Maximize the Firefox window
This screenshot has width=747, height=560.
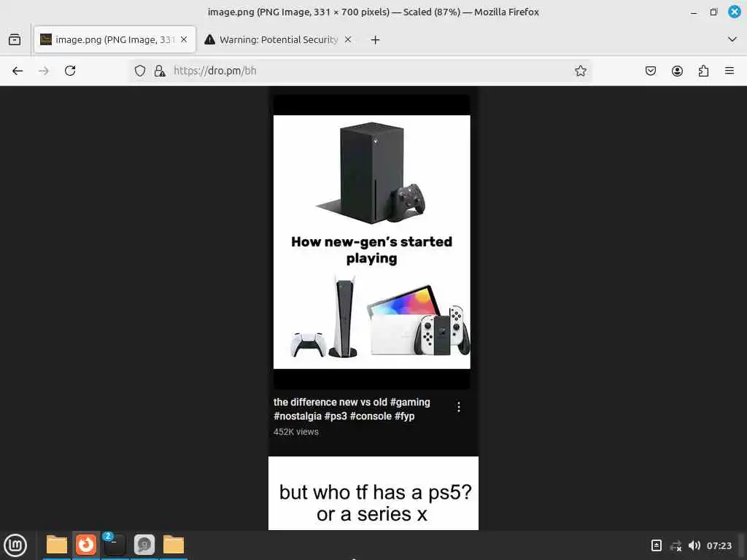coord(713,12)
